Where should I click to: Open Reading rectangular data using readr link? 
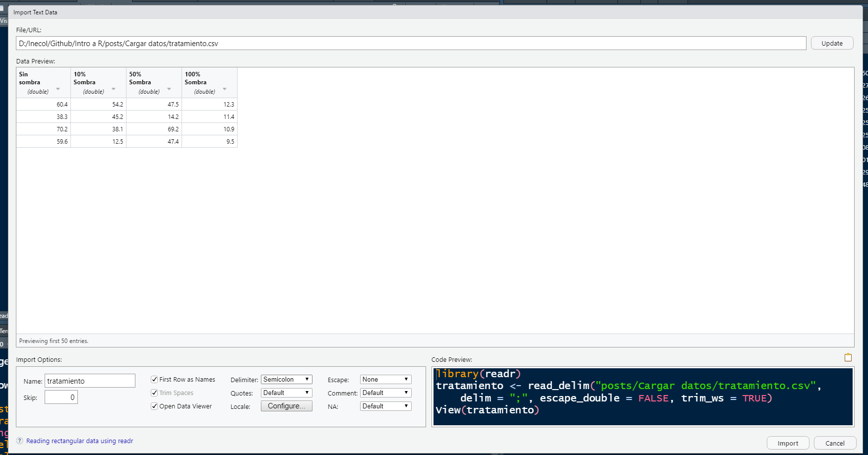(79, 441)
